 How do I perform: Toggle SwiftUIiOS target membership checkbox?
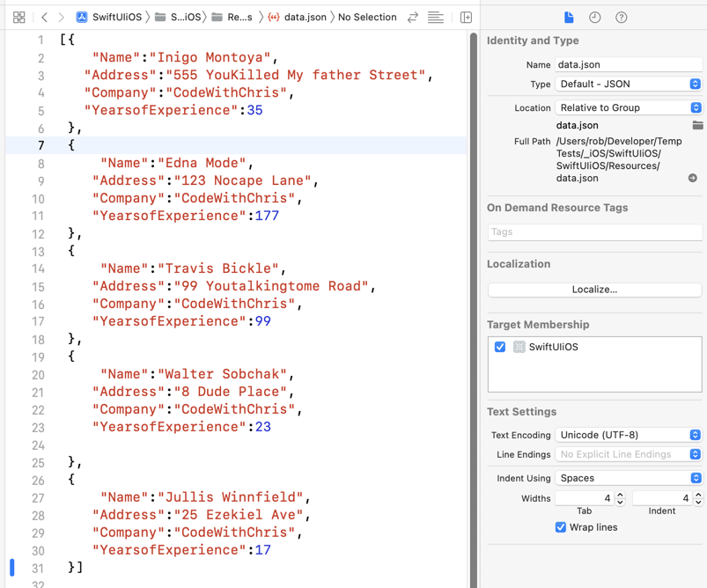tap(500, 347)
